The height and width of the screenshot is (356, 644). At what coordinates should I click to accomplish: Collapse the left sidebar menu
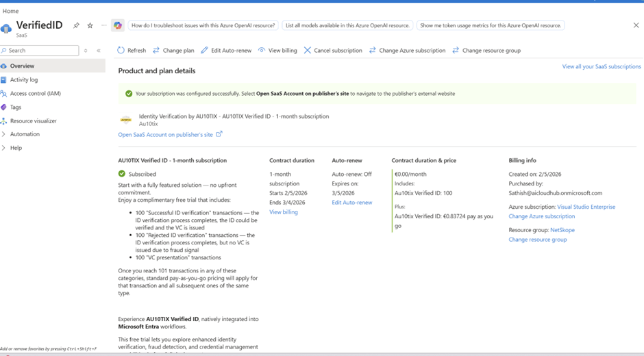(x=99, y=51)
